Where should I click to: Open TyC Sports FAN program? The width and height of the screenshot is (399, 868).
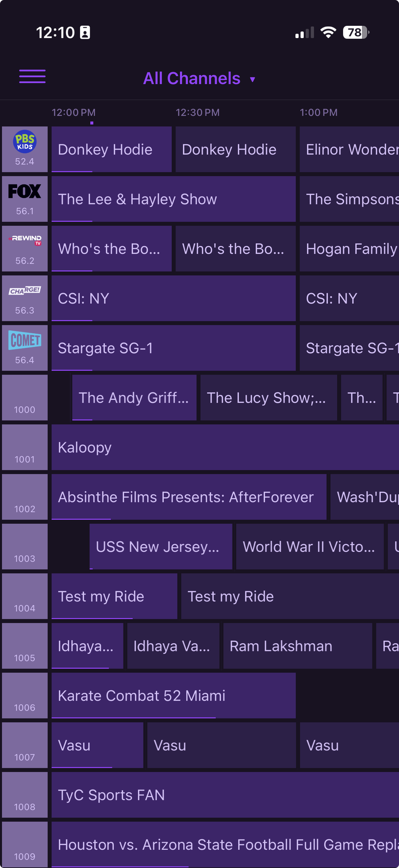click(225, 795)
